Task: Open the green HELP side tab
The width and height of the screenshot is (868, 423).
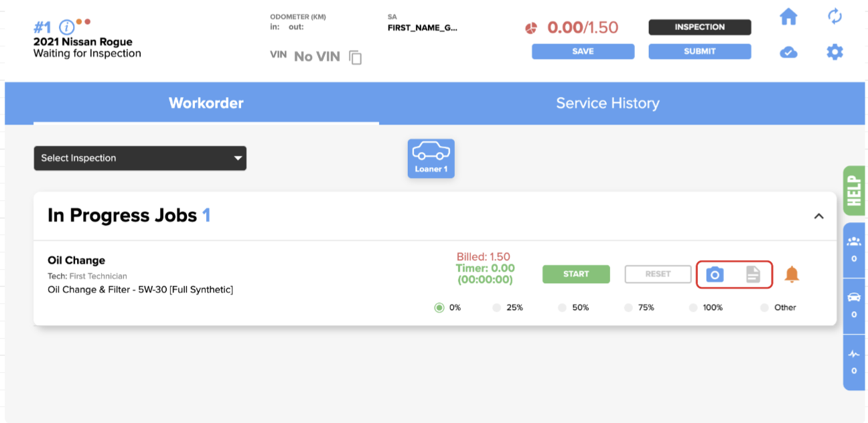Action: (853, 191)
